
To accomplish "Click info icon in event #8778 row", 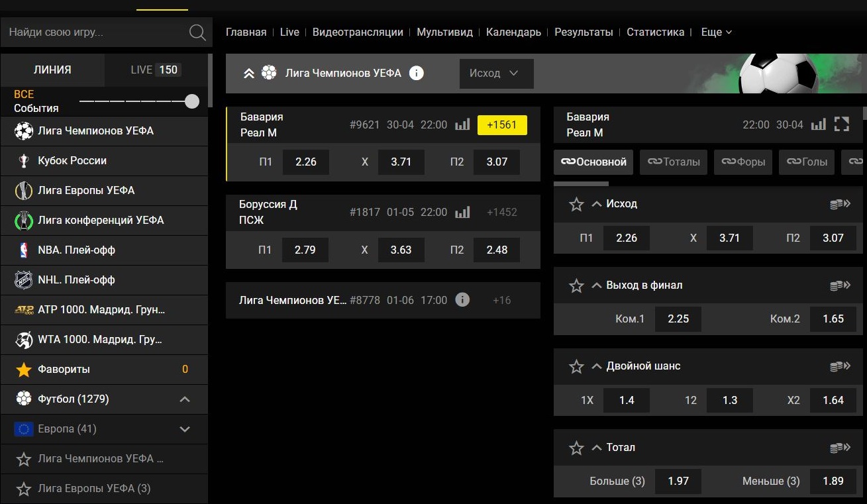I will coord(463,300).
